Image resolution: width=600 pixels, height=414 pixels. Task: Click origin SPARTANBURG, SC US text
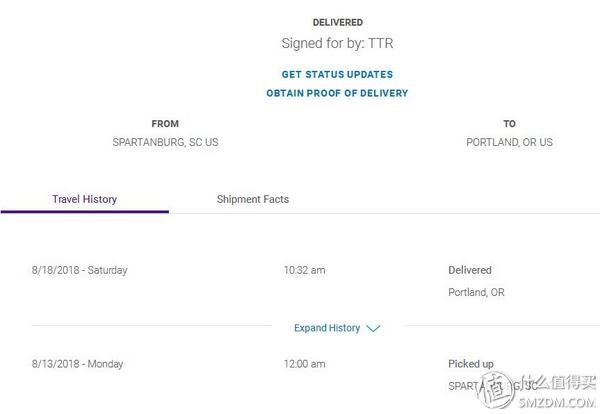[x=165, y=143]
